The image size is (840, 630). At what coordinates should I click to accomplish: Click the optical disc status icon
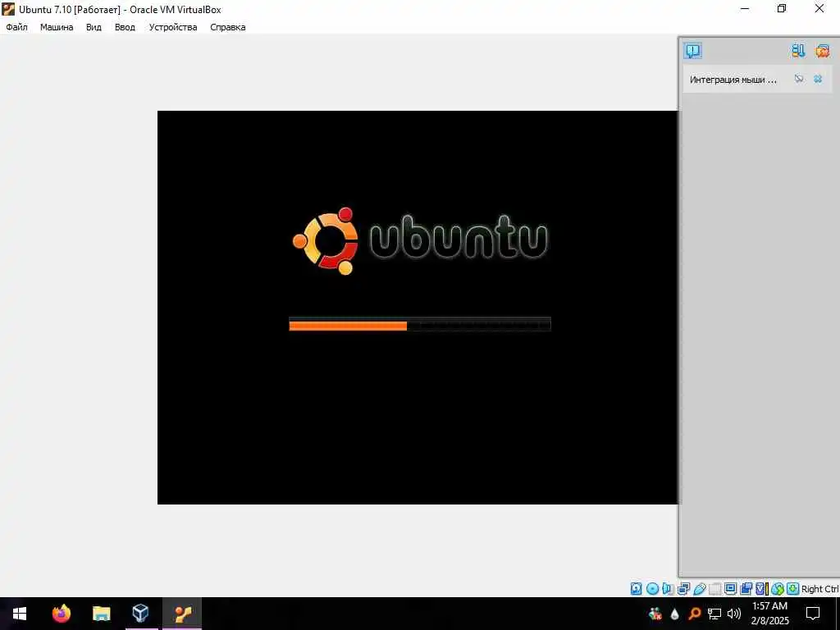[652, 589]
